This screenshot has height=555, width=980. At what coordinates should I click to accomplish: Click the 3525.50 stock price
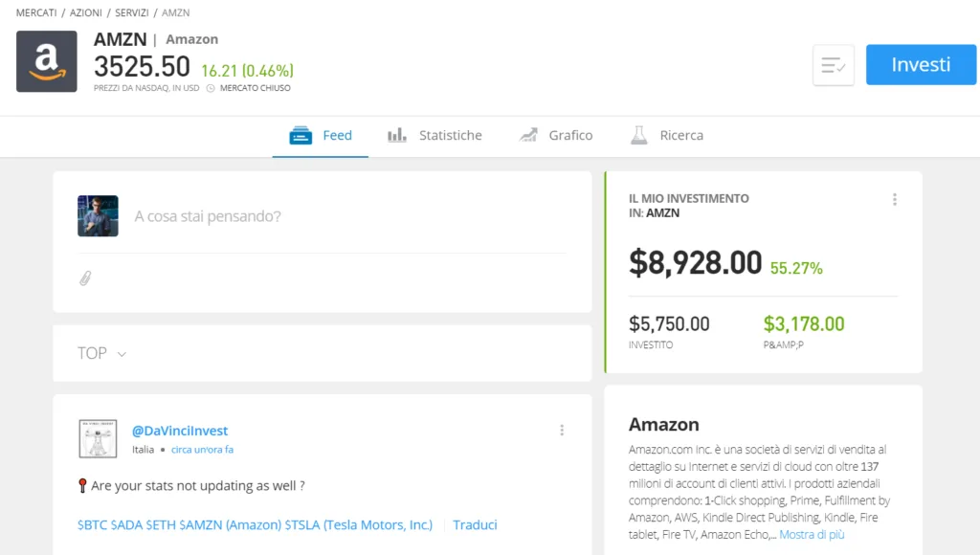[142, 67]
